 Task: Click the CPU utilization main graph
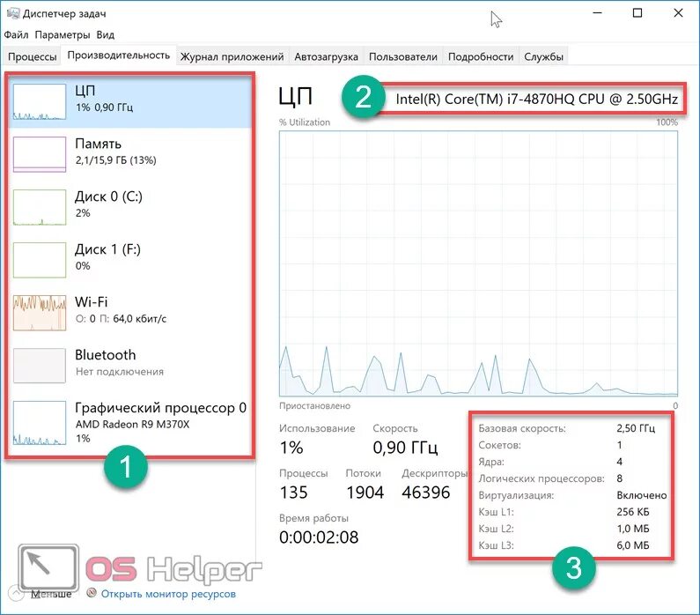(478, 263)
